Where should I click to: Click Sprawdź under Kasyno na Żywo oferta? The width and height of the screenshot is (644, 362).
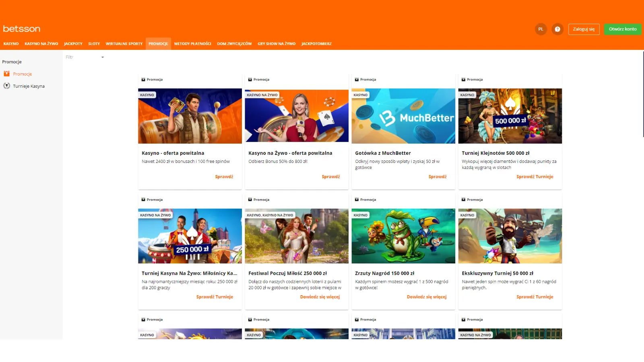pos(331,177)
